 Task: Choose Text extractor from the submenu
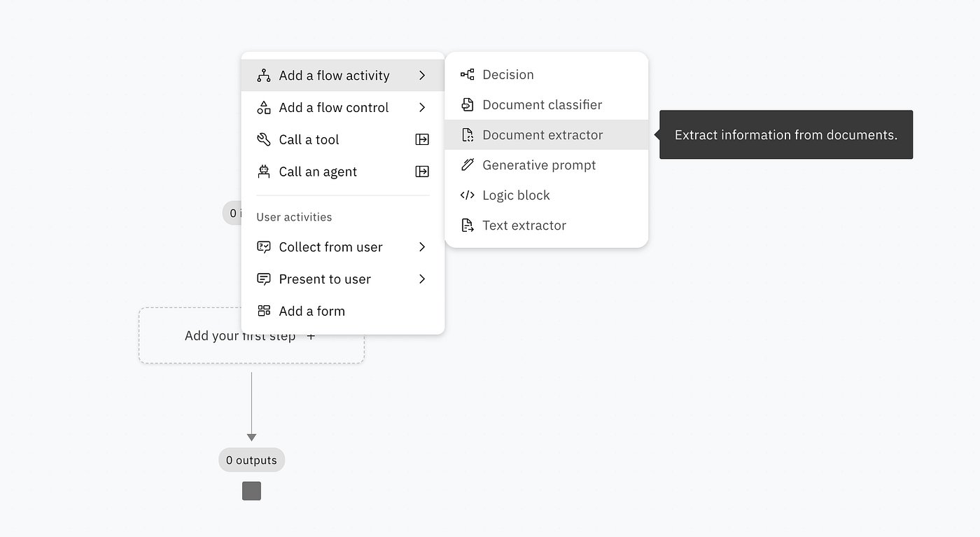pyautogui.click(x=547, y=225)
